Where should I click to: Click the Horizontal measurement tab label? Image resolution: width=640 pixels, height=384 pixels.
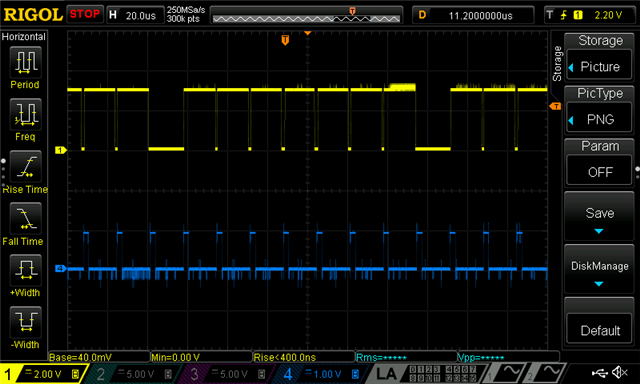pos(24,37)
